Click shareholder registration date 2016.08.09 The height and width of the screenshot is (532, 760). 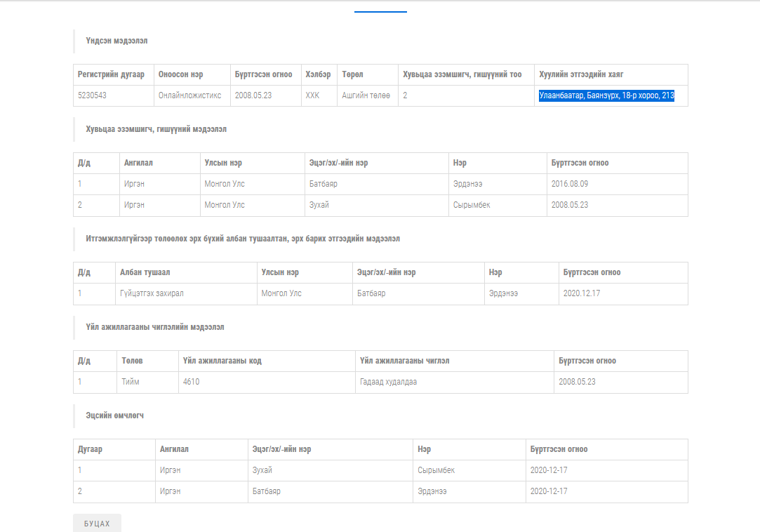[569, 184]
